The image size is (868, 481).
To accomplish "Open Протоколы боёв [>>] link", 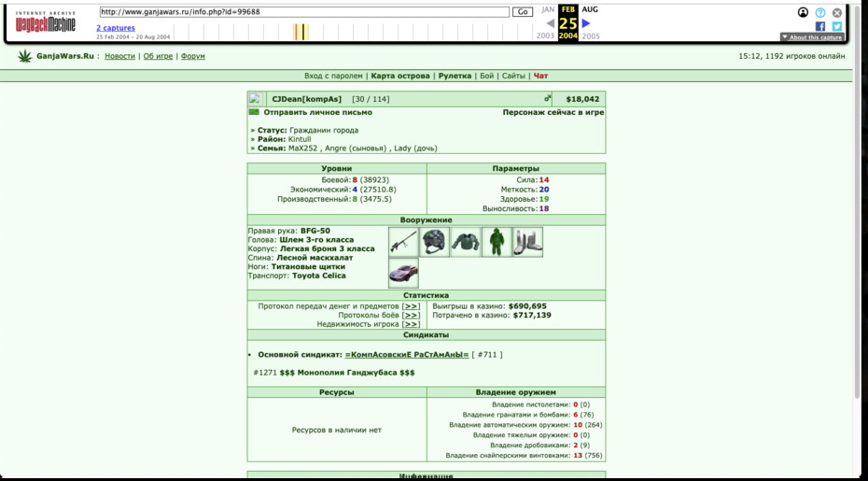I will coord(411,316).
